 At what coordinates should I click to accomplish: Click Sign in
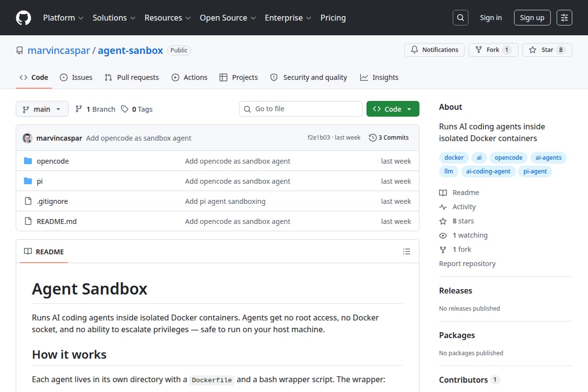click(x=491, y=18)
